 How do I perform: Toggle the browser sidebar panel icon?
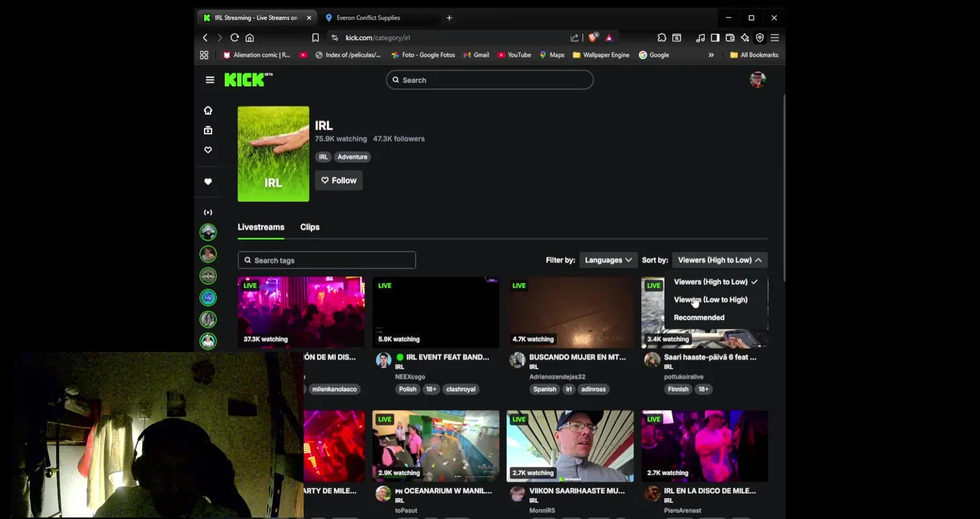coord(715,37)
